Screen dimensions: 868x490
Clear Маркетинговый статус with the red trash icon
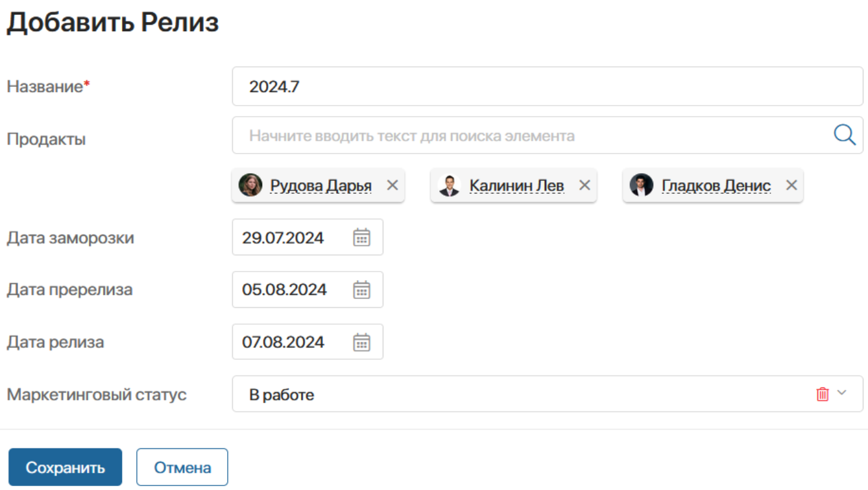823,394
